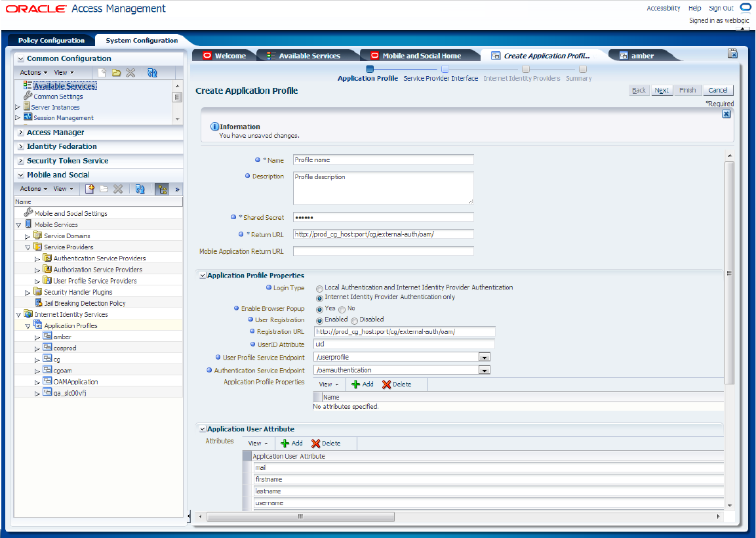Screen dimensions: 756x538
Task: Select Enabled for User Registration
Action: pyautogui.click(x=319, y=320)
